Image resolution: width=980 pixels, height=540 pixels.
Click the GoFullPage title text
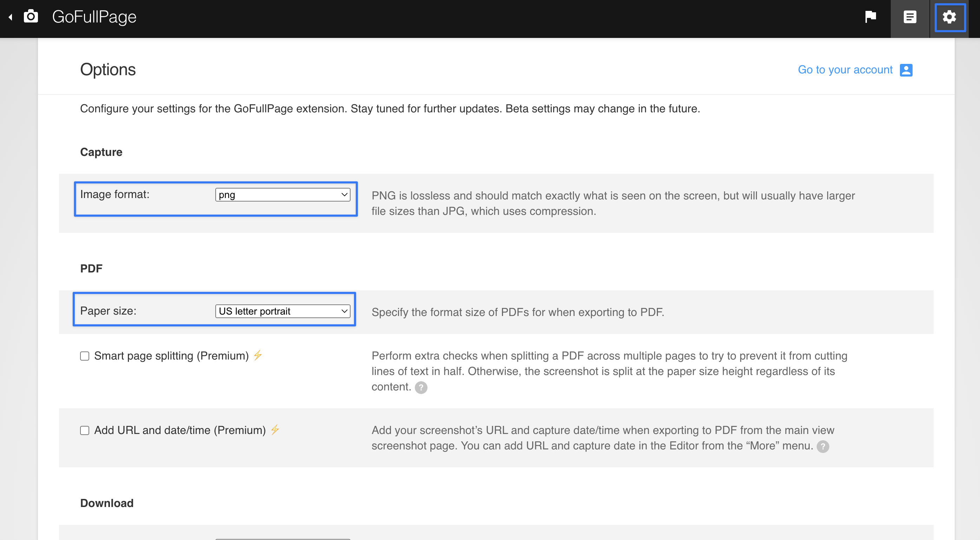tap(94, 17)
